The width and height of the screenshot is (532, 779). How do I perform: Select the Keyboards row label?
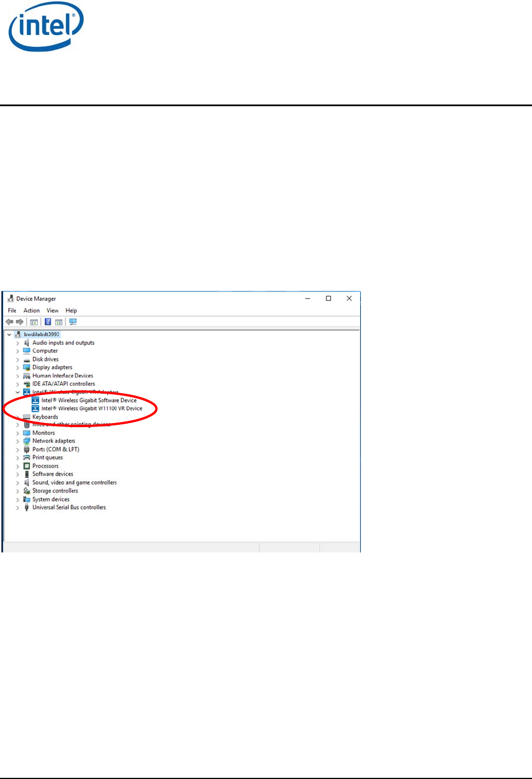[x=45, y=417]
